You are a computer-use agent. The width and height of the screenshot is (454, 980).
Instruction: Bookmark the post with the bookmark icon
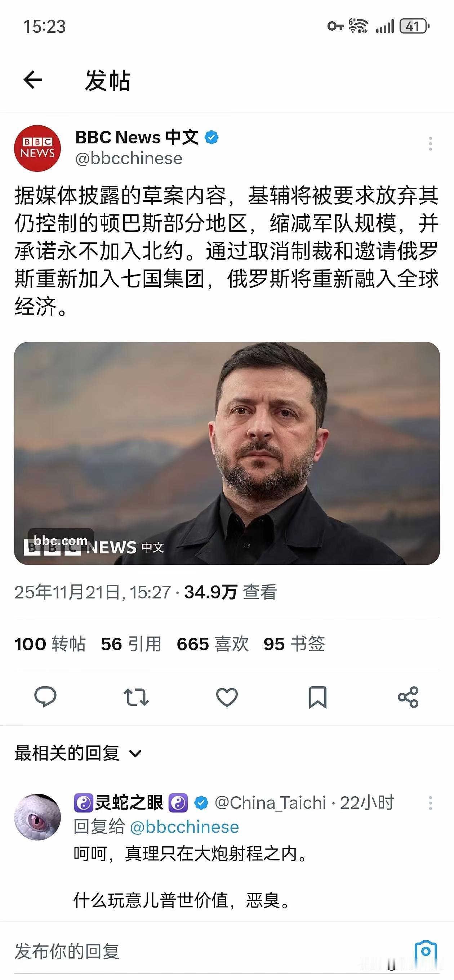(317, 697)
